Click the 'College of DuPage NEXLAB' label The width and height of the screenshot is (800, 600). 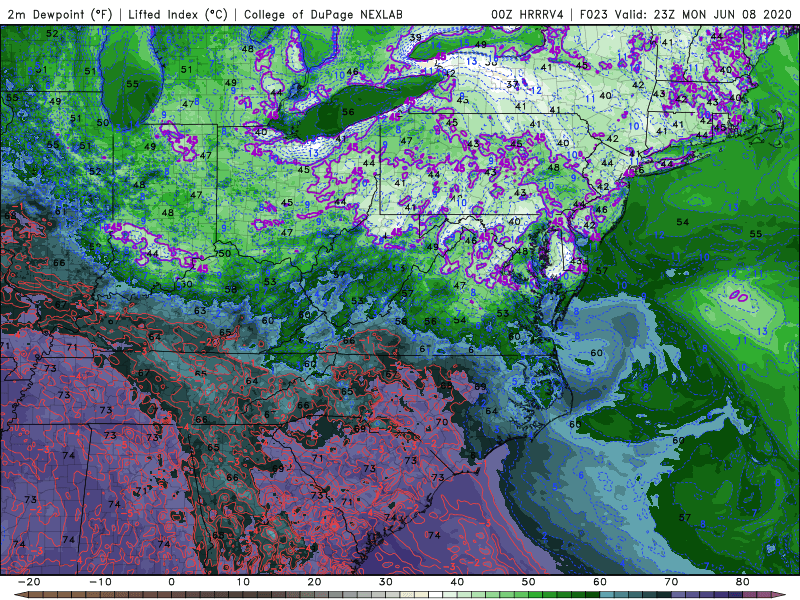(x=323, y=14)
